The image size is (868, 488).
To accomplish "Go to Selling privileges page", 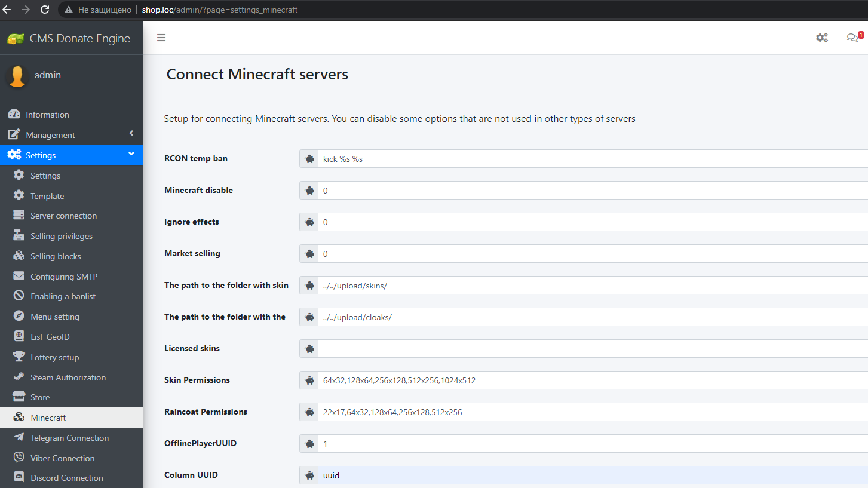I will (62, 236).
